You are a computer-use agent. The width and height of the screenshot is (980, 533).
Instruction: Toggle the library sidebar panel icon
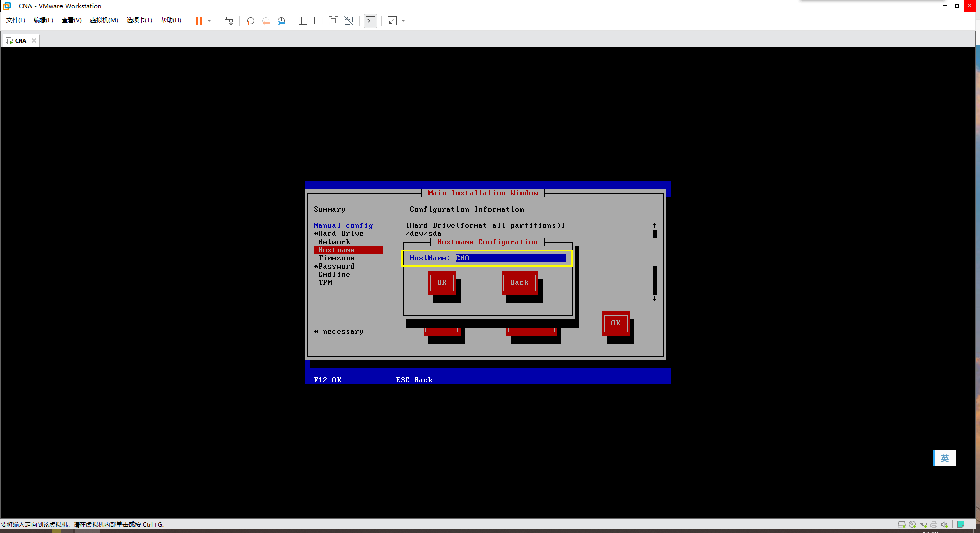(303, 21)
